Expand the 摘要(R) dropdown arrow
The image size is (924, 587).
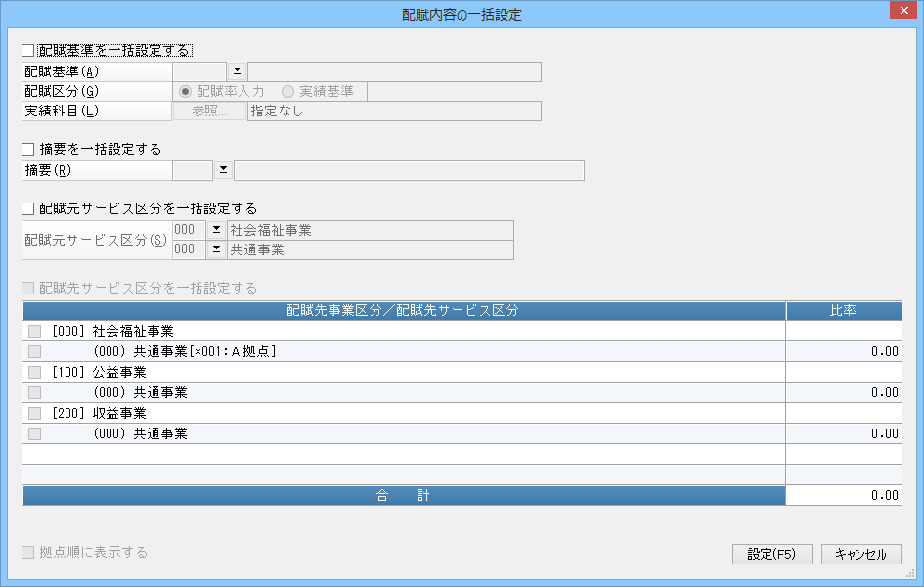[x=223, y=170]
